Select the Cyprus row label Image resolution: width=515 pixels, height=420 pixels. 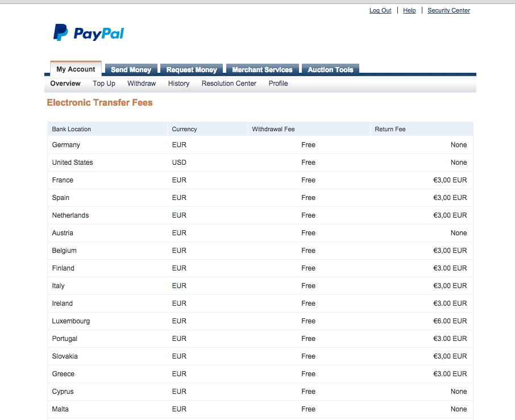[63, 392]
